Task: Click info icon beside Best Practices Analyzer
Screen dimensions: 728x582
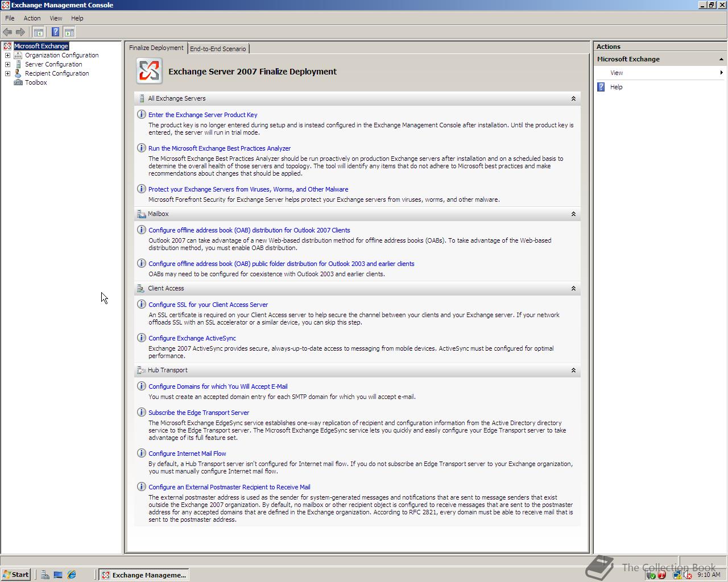Action: tap(142, 148)
